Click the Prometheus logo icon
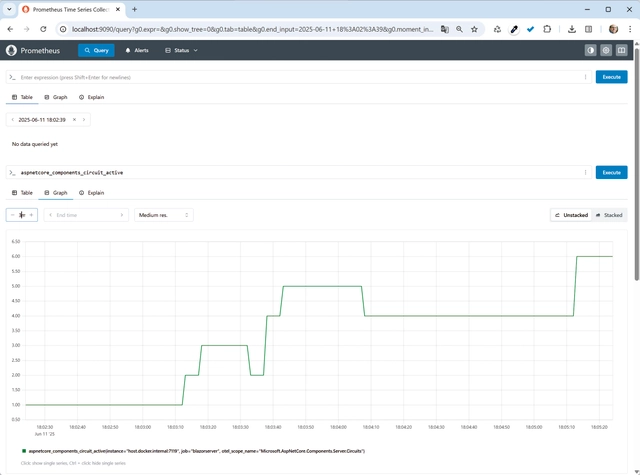640x475 pixels. coord(12,50)
